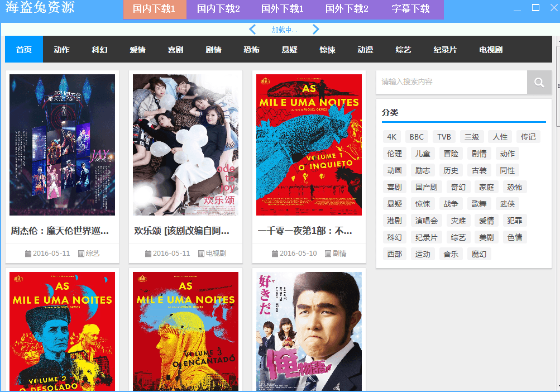
Task: Open title link 一千零一夜第1部：不...
Action: click(x=305, y=231)
